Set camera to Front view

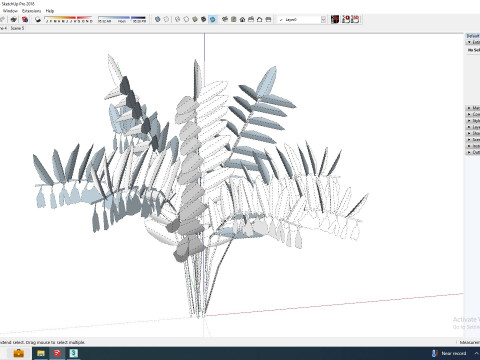[242, 19]
